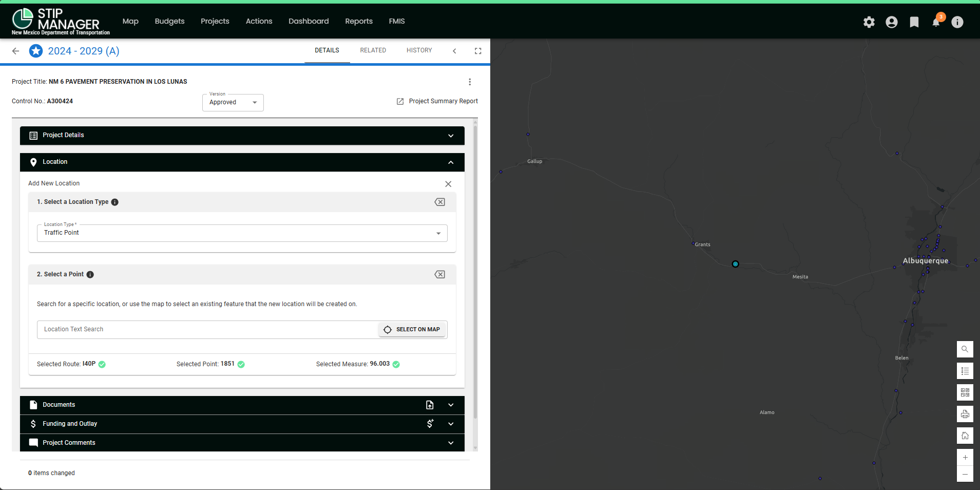Expand the Documents section chevron
This screenshot has width=980, height=490.
point(451,405)
